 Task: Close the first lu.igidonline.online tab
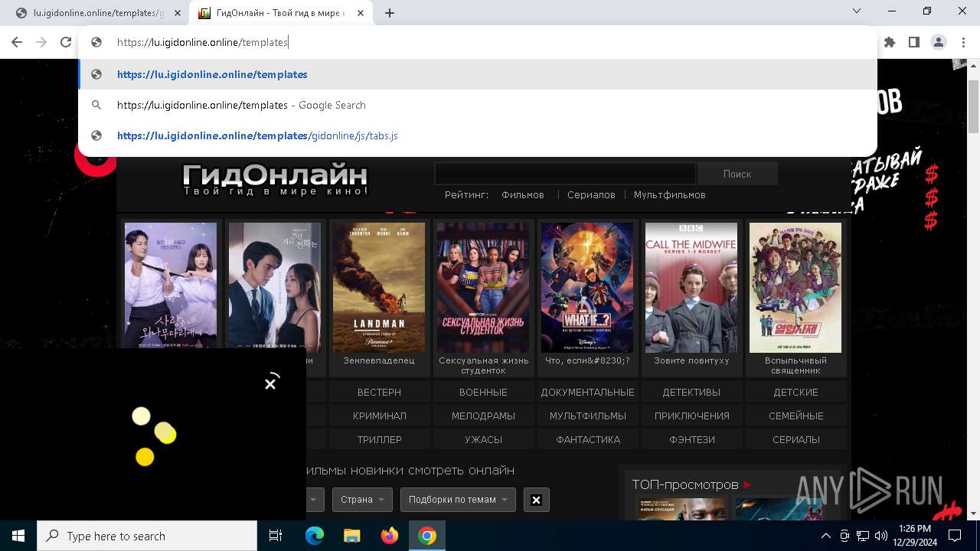(178, 13)
